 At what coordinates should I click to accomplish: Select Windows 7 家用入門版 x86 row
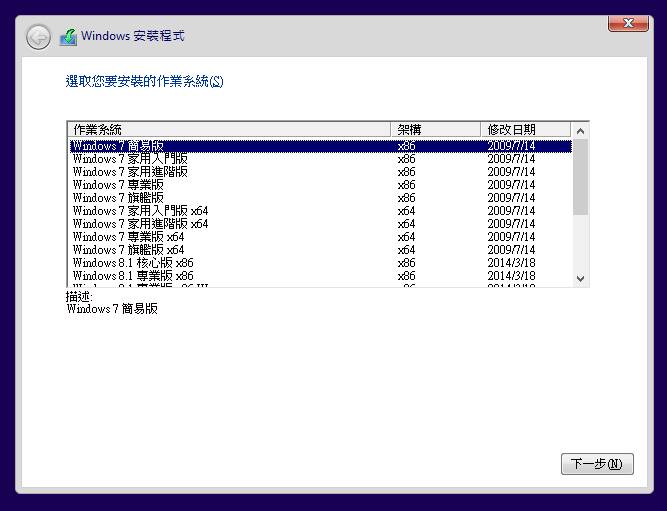(x=321, y=159)
